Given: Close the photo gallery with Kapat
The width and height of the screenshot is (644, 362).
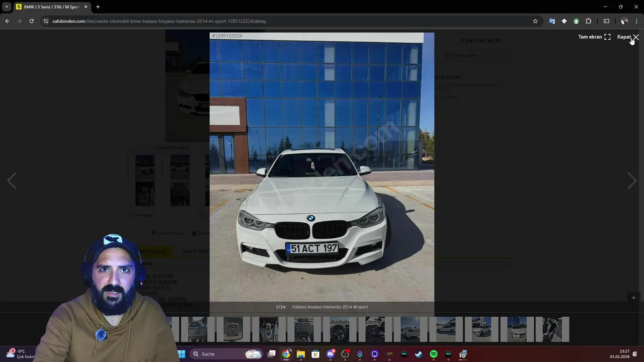Looking at the screenshot, I should (x=628, y=37).
